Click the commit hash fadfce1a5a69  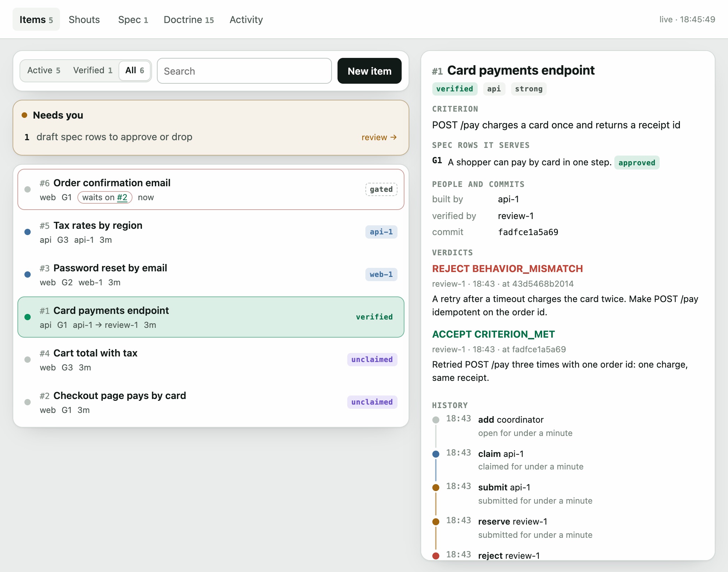pos(528,232)
